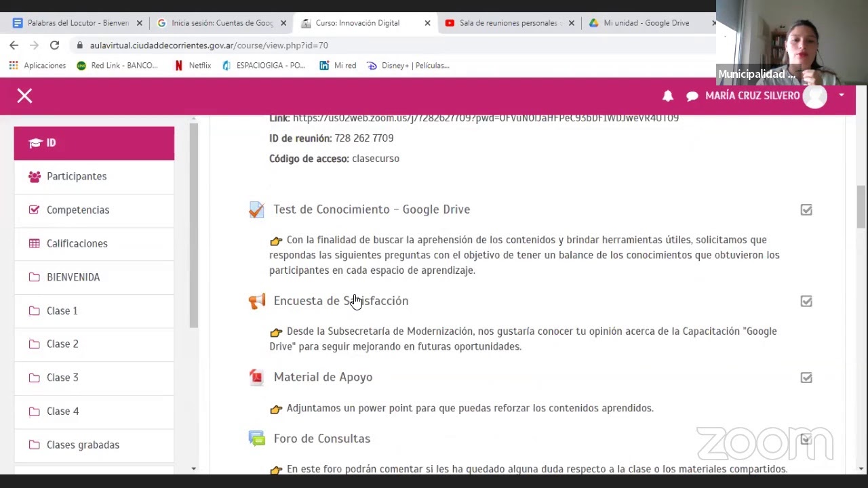Click the sidebar vertical scrollbar
The height and width of the screenshot is (488, 868).
pyautogui.click(x=194, y=226)
